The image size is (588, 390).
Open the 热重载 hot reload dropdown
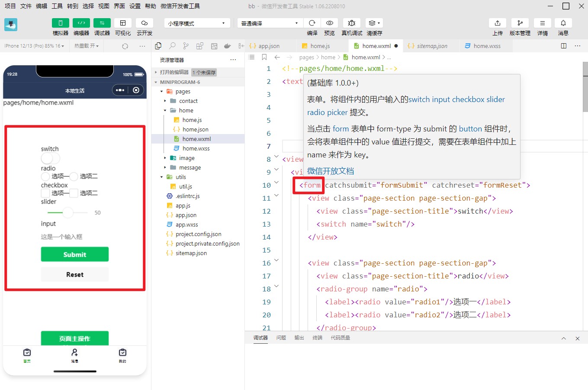(x=87, y=46)
